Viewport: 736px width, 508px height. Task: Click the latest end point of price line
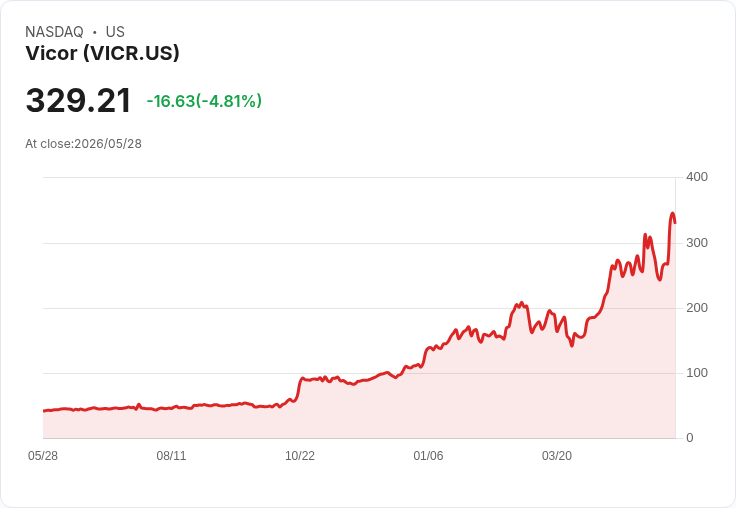tap(675, 223)
